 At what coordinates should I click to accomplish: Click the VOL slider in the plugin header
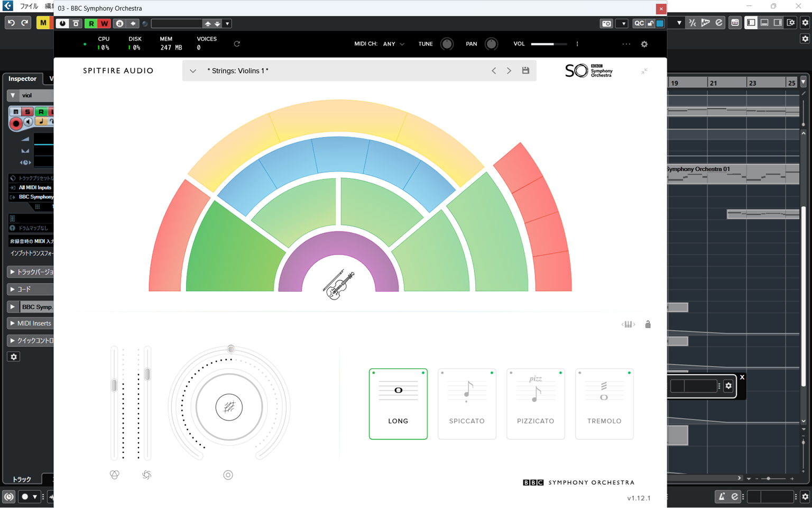coord(549,44)
